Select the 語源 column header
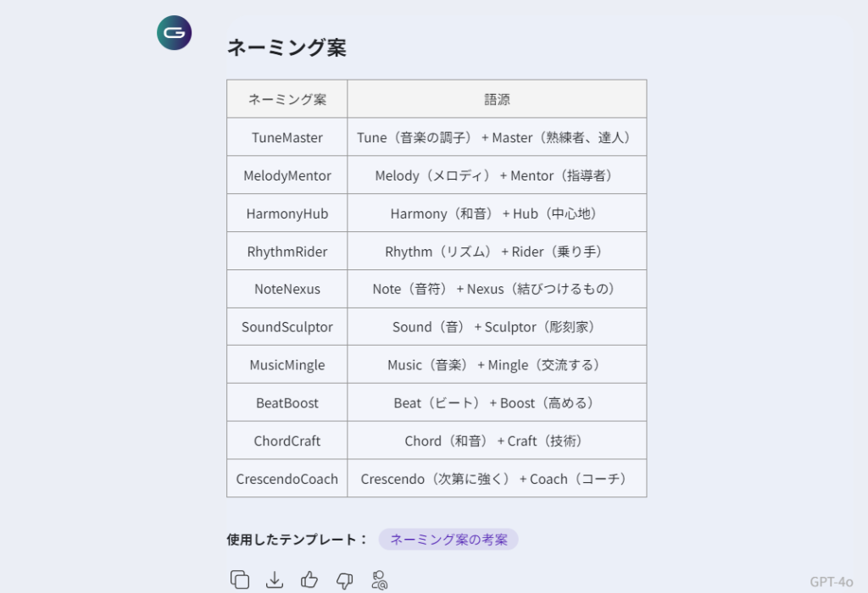868x593 pixels. point(497,99)
